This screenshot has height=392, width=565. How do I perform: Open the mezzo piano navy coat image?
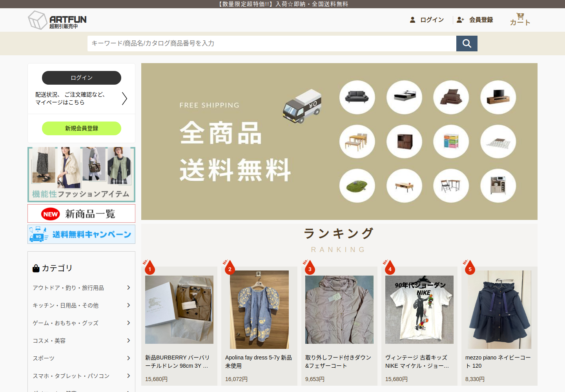pyautogui.click(x=499, y=310)
